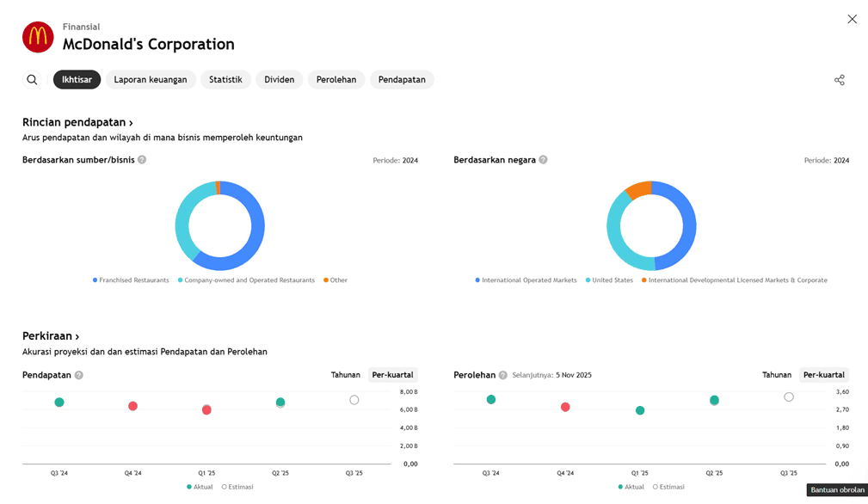Image resolution: width=868 pixels, height=504 pixels.
Task: Switch to the Dividen tab
Action: pyautogui.click(x=279, y=80)
